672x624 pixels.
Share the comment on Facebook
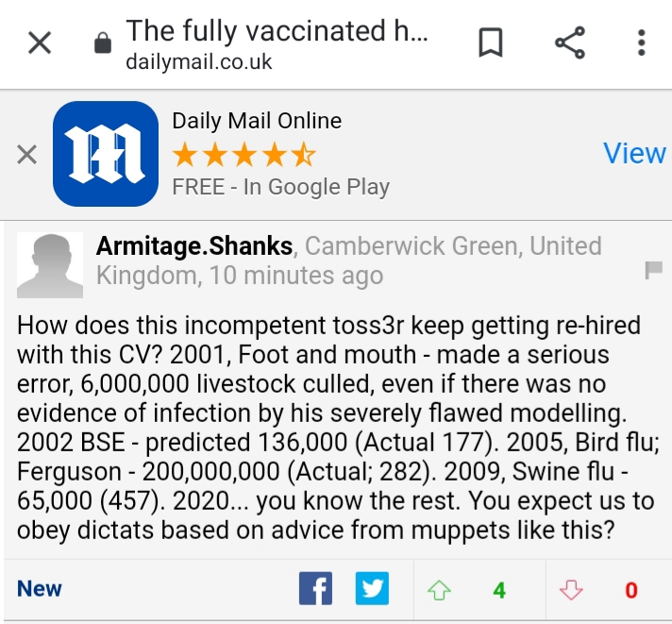(x=316, y=589)
